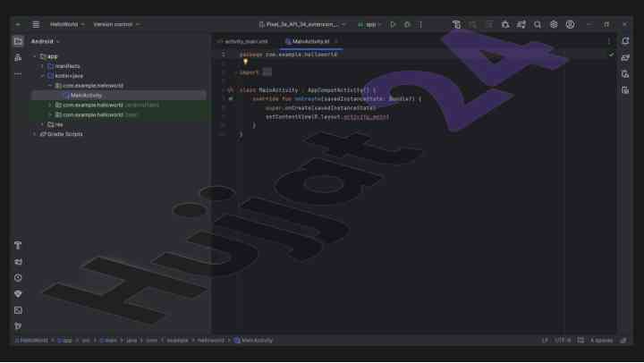Click the green checkmark inspection indicator
Viewport: 644px width, 363px height.
(x=611, y=55)
